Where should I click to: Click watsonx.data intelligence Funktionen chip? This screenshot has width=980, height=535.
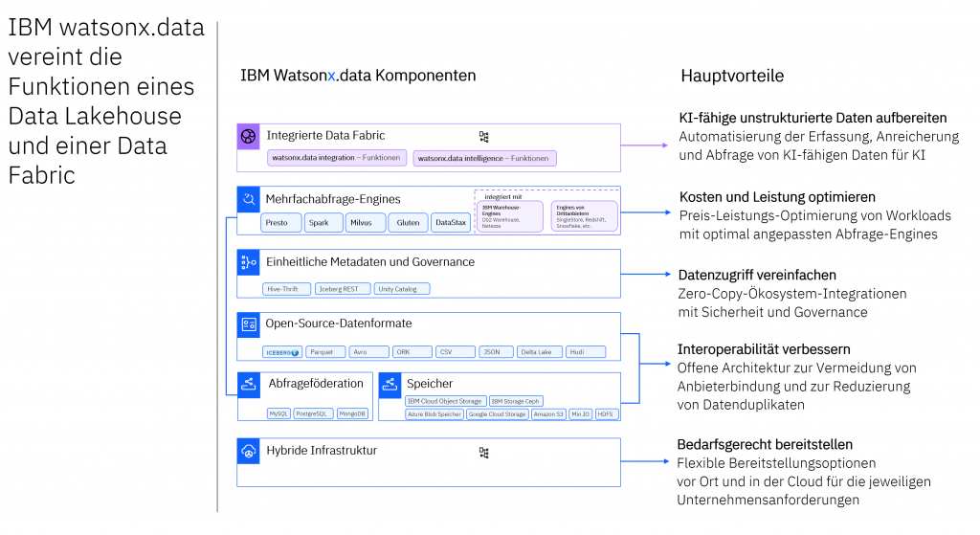pos(485,158)
